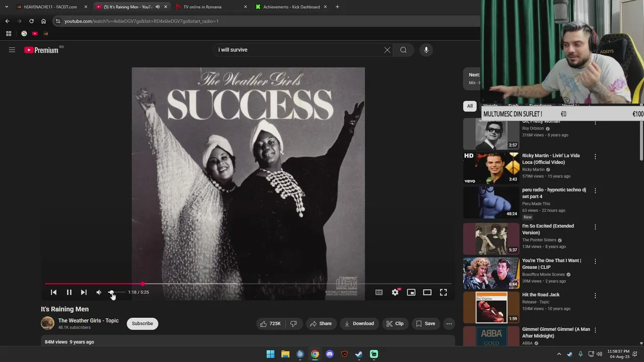Open more actions ellipsis under the video
644x362 pixels.
click(x=449, y=324)
